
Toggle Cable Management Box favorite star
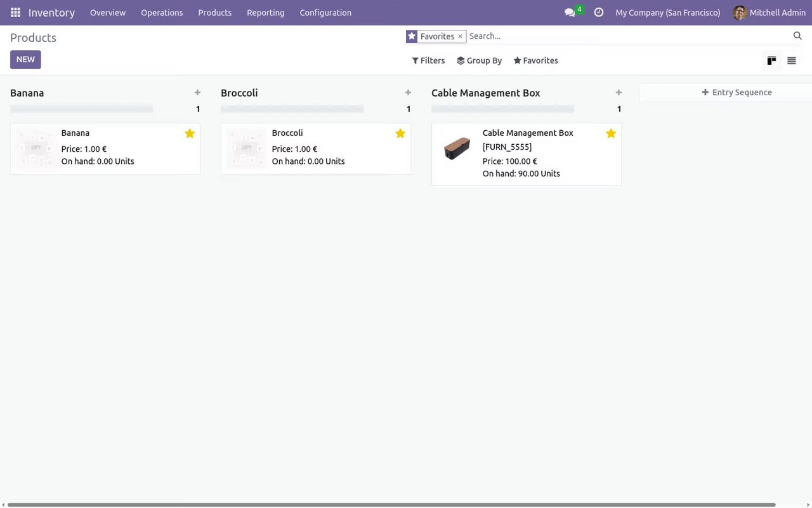(611, 133)
